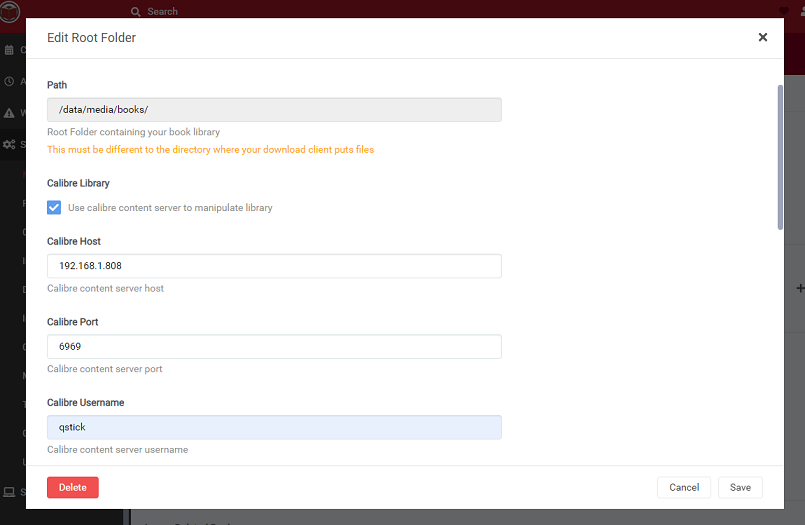Screen dimensions: 805x525
Task: Open Calendar via the calendar icon
Action: pyautogui.click(x=9, y=50)
